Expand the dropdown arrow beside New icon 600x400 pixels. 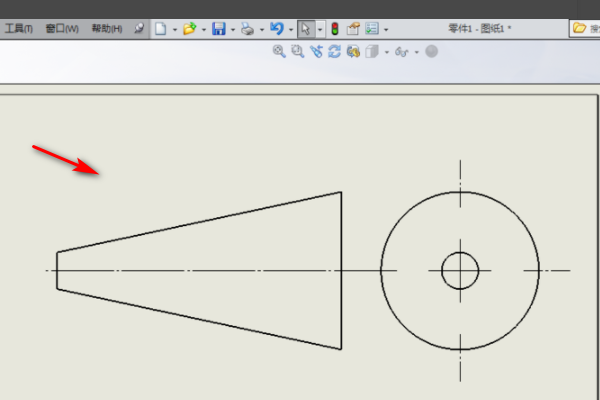(174, 30)
